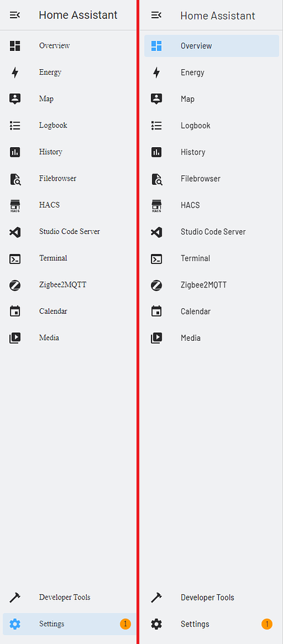283x644 pixels.
Task: Collapse the left sidebar using the menu icon
Action: click(15, 15)
